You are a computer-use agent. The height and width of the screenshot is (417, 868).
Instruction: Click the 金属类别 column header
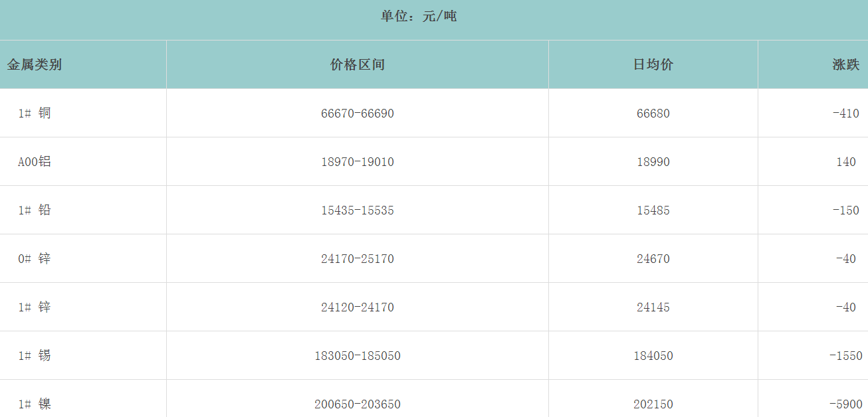pyautogui.click(x=35, y=65)
